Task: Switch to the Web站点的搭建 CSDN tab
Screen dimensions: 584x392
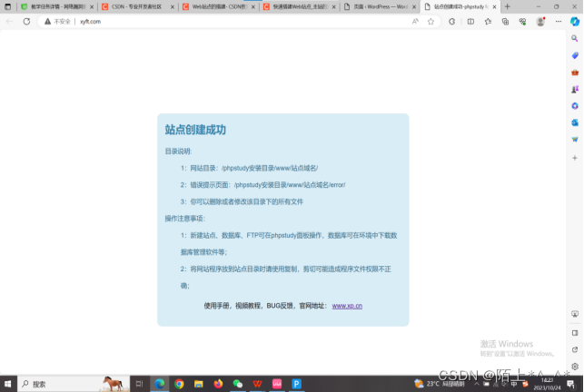Action: tap(217, 6)
